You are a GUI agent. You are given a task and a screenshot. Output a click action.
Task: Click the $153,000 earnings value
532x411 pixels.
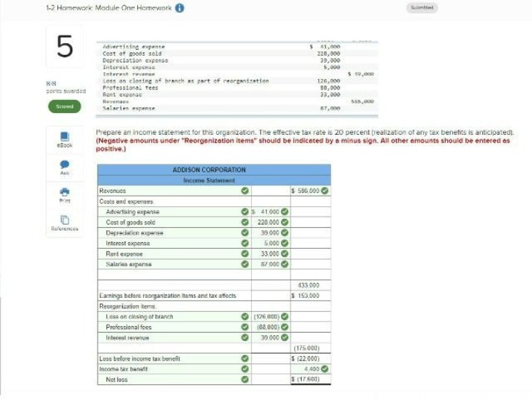pos(305,296)
